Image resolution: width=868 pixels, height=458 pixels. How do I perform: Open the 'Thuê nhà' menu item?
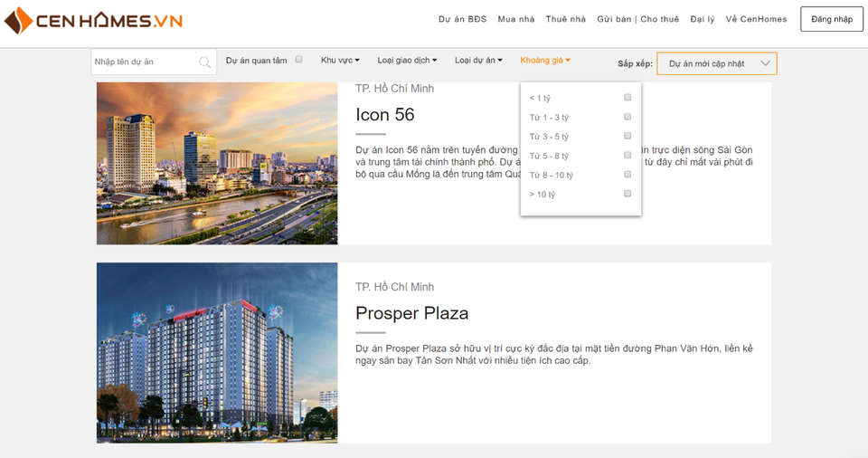[x=565, y=19]
